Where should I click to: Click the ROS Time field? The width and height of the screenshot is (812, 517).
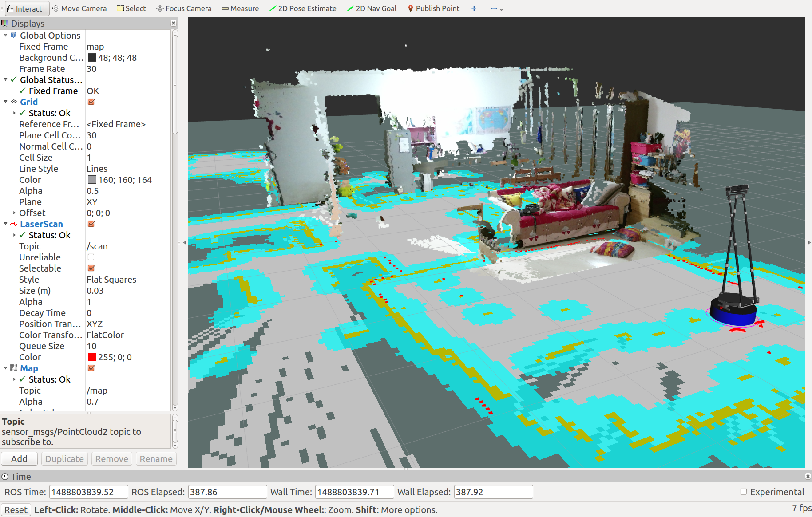pos(88,492)
